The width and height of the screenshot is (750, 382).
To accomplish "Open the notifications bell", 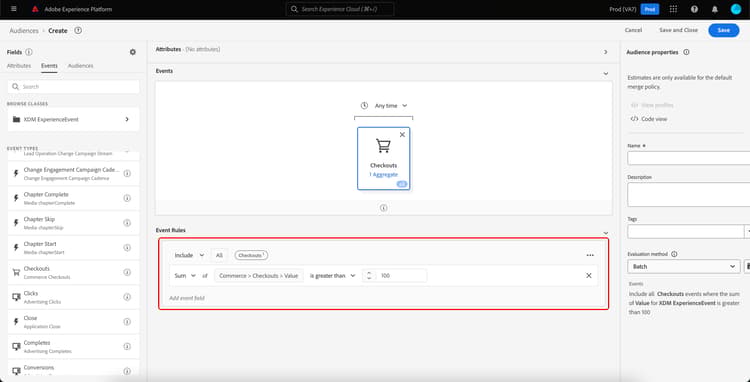I will pyautogui.click(x=715, y=9).
